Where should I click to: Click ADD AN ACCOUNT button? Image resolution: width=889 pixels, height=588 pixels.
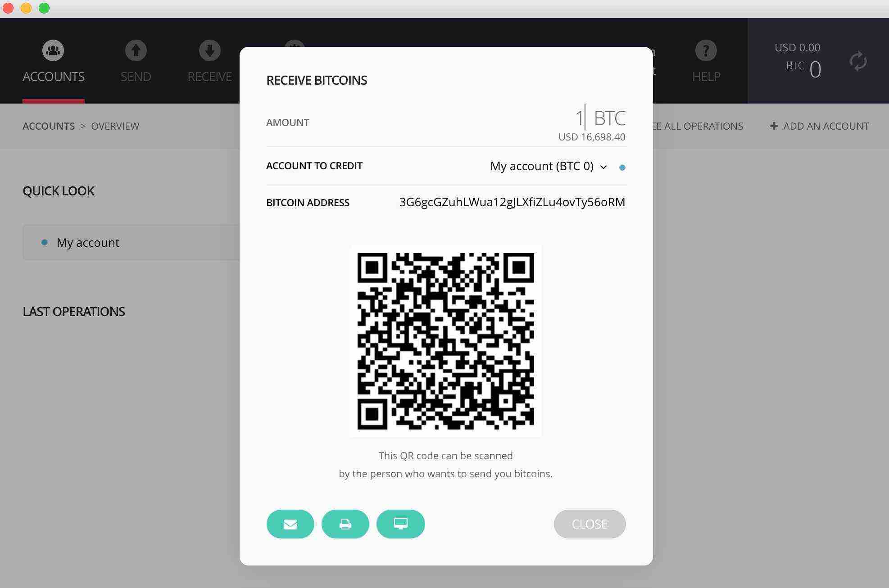coord(820,125)
